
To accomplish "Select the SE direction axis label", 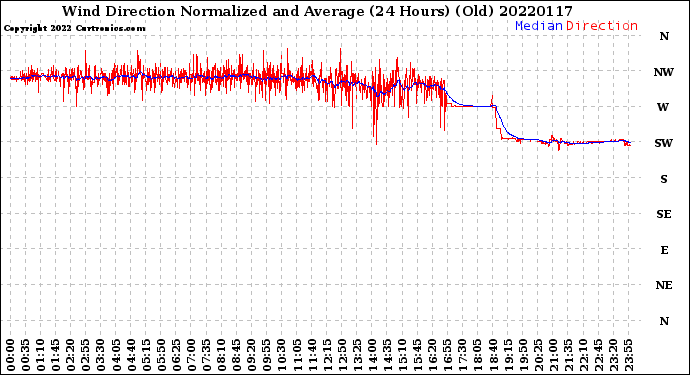I will tap(664, 214).
